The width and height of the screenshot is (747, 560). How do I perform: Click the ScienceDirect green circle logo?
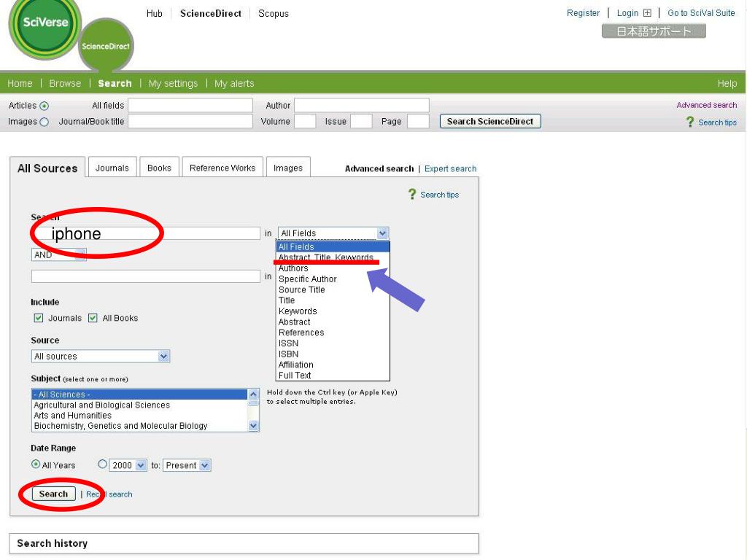pyautogui.click(x=106, y=46)
